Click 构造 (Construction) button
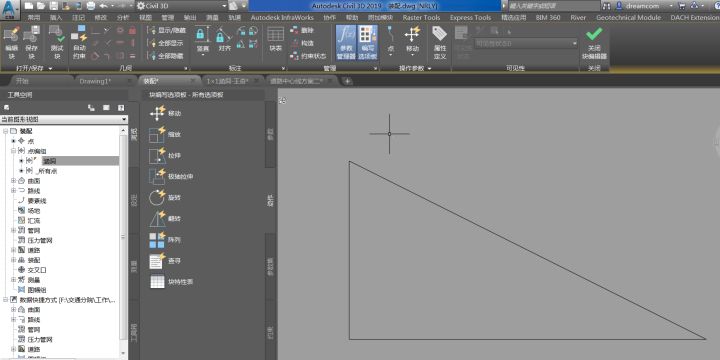Viewport: 720px width, 360px height. pyautogui.click(x=302, y=43)
